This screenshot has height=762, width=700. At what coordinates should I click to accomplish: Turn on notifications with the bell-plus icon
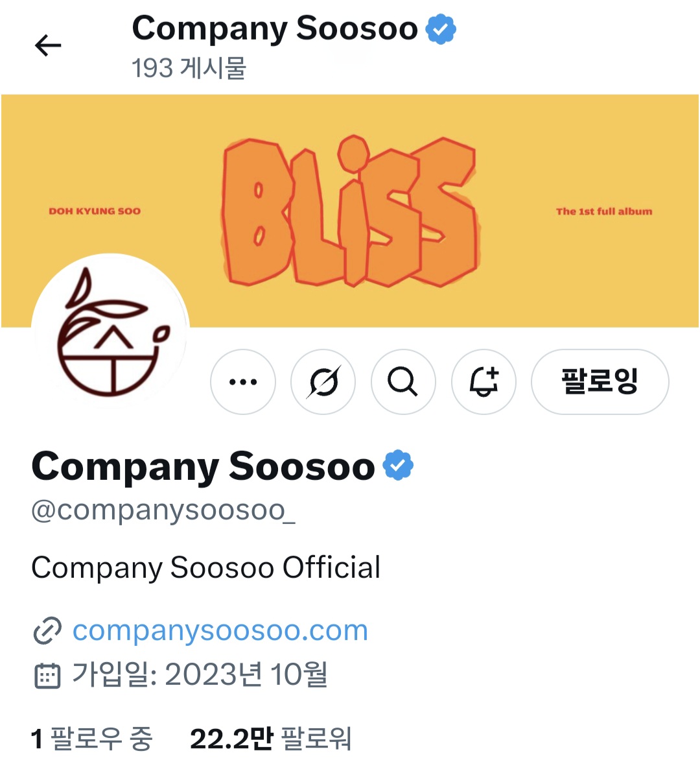tap(484, 382)
